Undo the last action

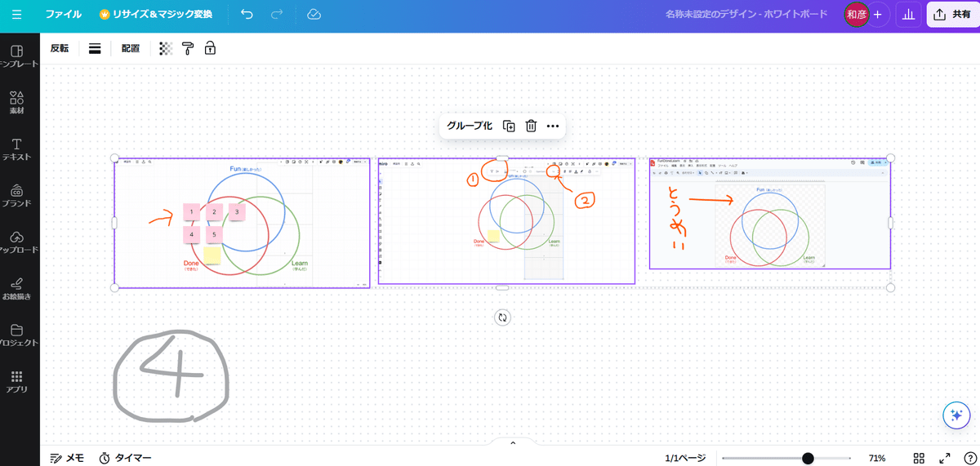(247, 15)
